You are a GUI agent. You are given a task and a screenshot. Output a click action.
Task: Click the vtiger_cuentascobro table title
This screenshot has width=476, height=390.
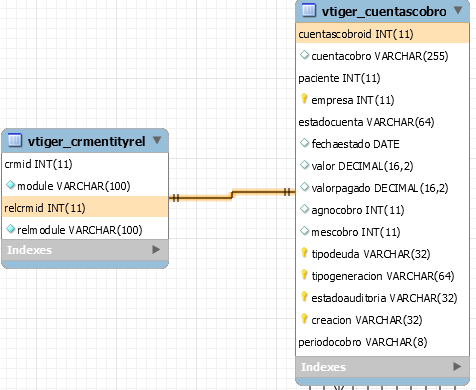coord(384,11)
